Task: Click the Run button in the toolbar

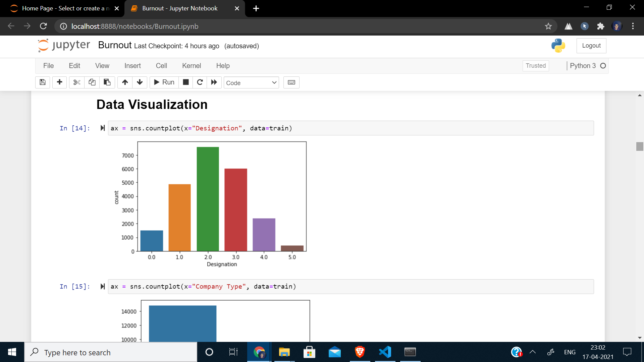Action: (164, 82)
